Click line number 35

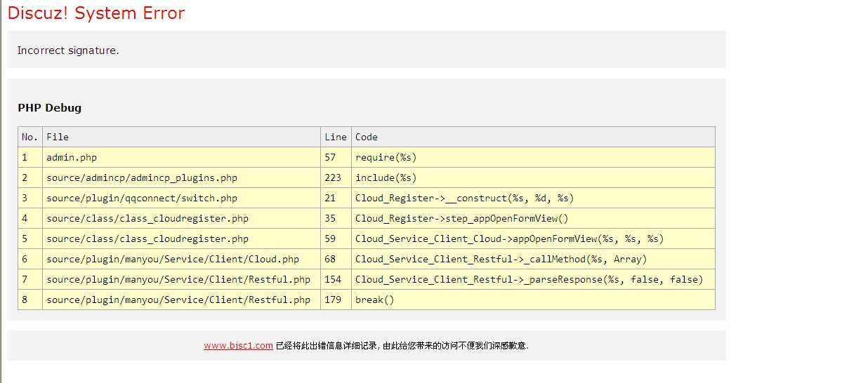[x=336, y=218]
